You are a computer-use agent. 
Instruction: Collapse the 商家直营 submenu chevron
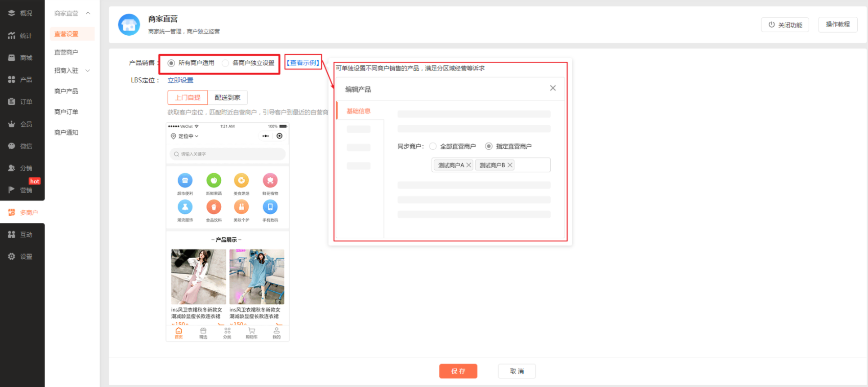point(88,13)
